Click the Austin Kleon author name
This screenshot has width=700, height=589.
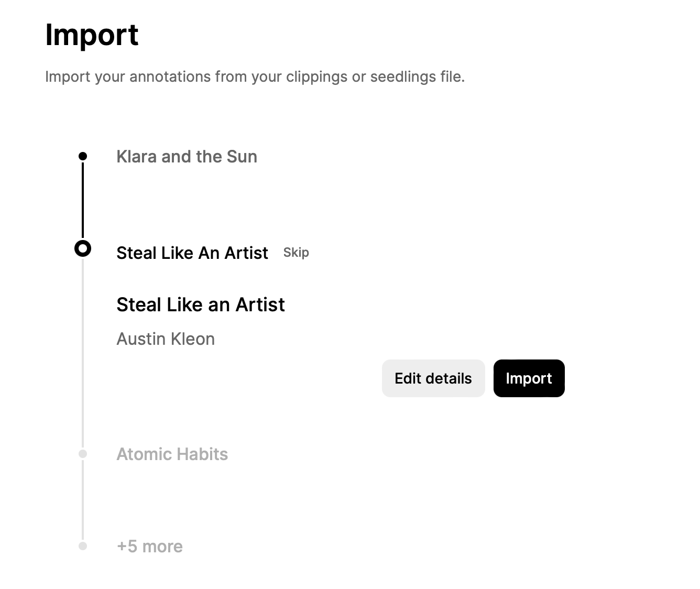[166, 339]
